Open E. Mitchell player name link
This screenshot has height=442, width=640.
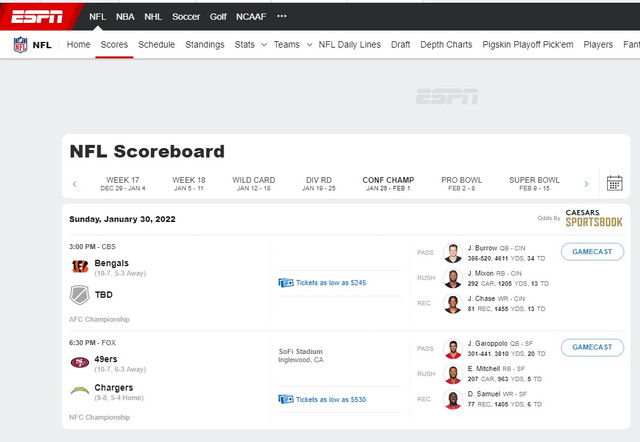(x=484, y=369)
